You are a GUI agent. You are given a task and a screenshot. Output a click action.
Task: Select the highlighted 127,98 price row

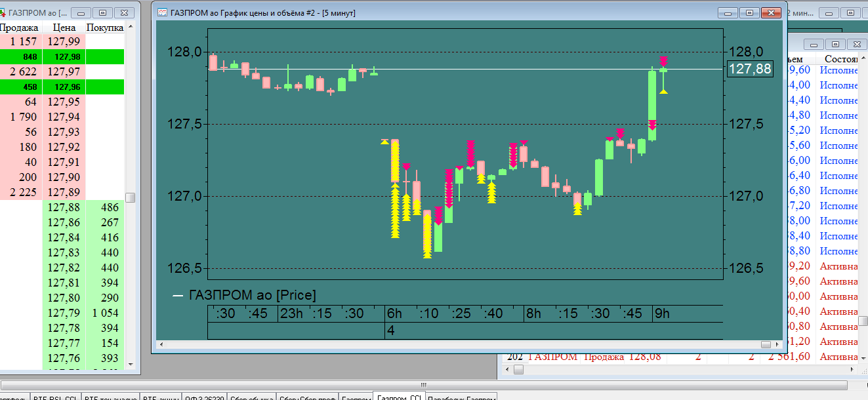(62, 56)
